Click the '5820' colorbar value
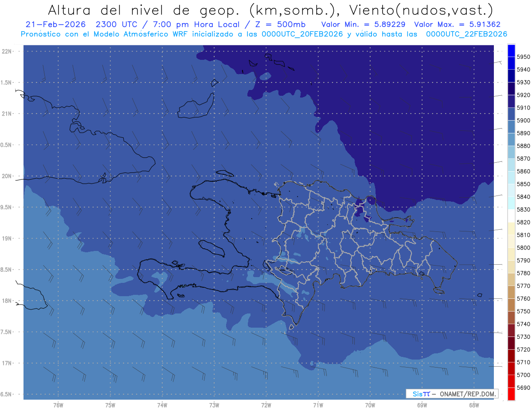532x411 pixels. tap(523, 222)
